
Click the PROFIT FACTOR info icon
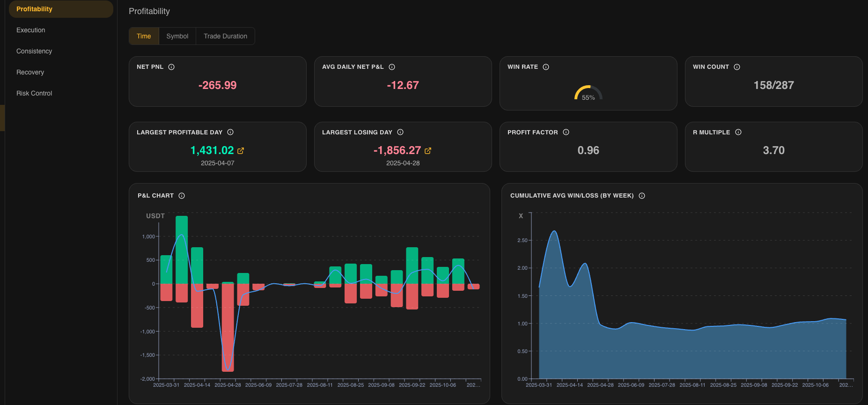(x=566, y=132)
